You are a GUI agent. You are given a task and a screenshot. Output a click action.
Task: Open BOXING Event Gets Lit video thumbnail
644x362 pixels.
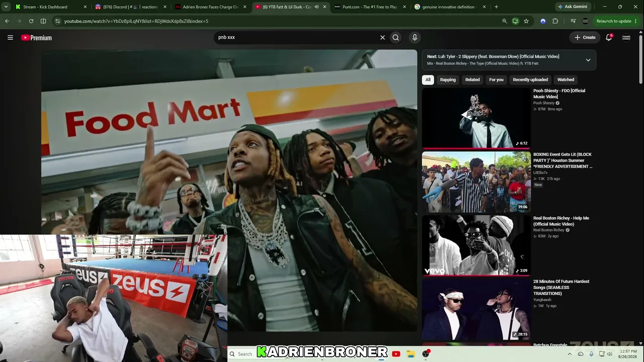tap(476, 182)
